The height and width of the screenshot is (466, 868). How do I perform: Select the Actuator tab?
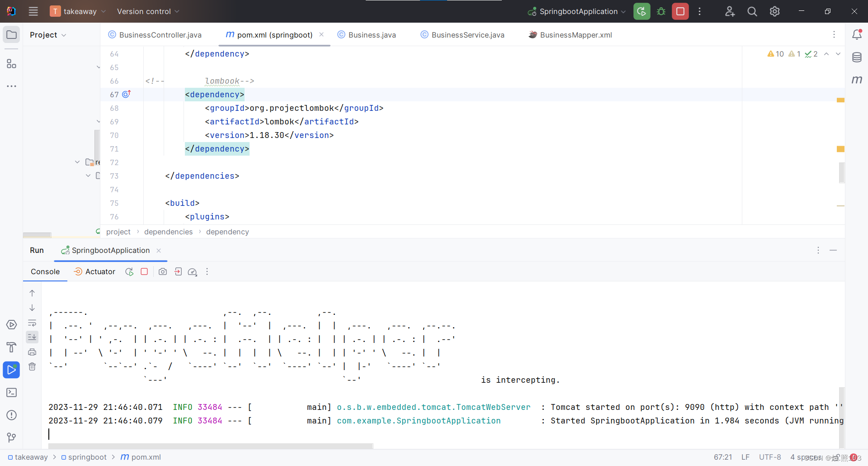click(x=94, y=271)
